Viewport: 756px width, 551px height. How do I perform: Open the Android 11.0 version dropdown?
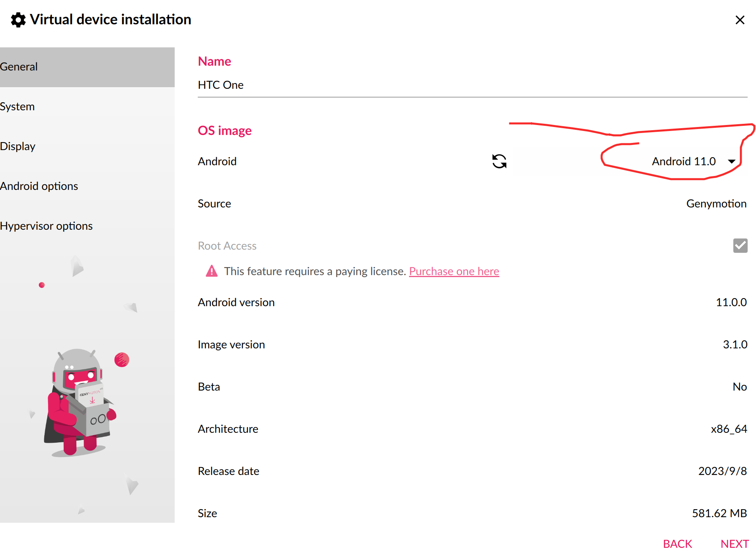[x=694, y=161]
